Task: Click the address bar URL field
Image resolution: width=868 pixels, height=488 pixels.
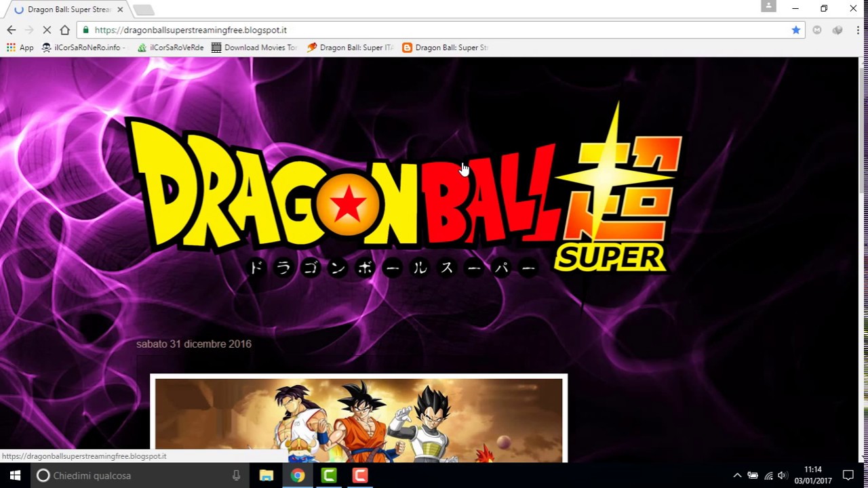Action: coord(441,30)
